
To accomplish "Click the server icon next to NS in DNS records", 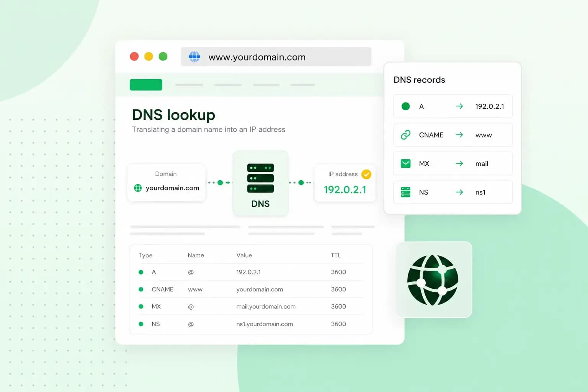I will pyautogui.click(x=406, y=192).
